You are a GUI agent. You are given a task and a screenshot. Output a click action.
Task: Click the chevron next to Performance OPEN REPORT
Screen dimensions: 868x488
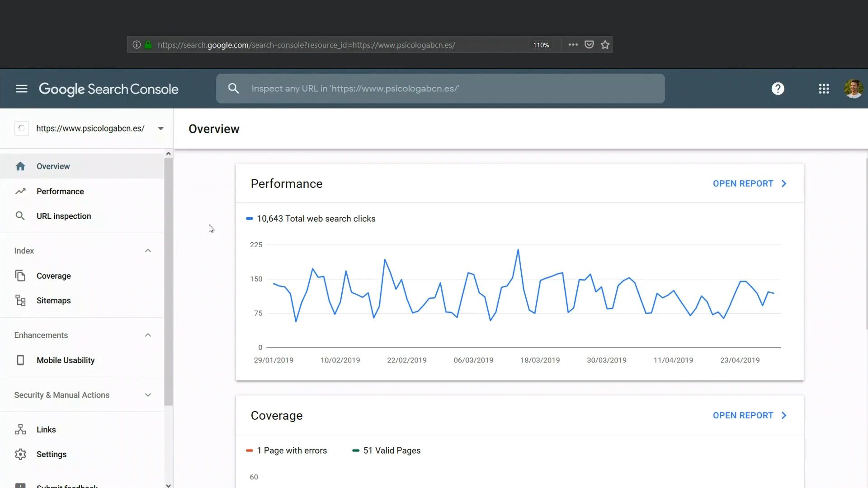click(784, 183)
